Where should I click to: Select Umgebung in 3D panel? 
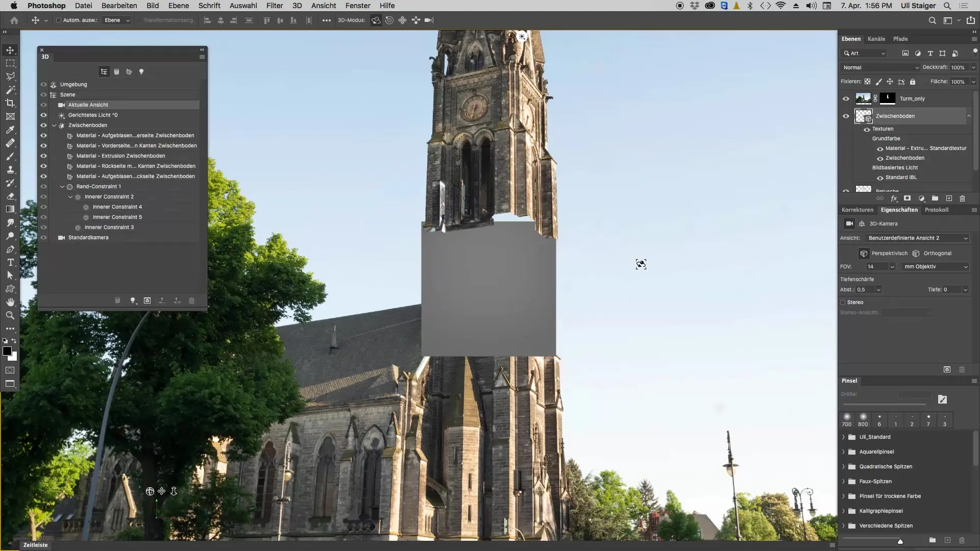pyautogui.click(x=73, y=85)
